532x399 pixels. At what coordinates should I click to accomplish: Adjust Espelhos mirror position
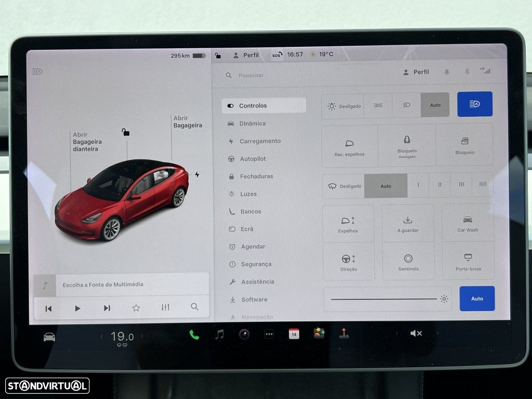coord(348,224)
